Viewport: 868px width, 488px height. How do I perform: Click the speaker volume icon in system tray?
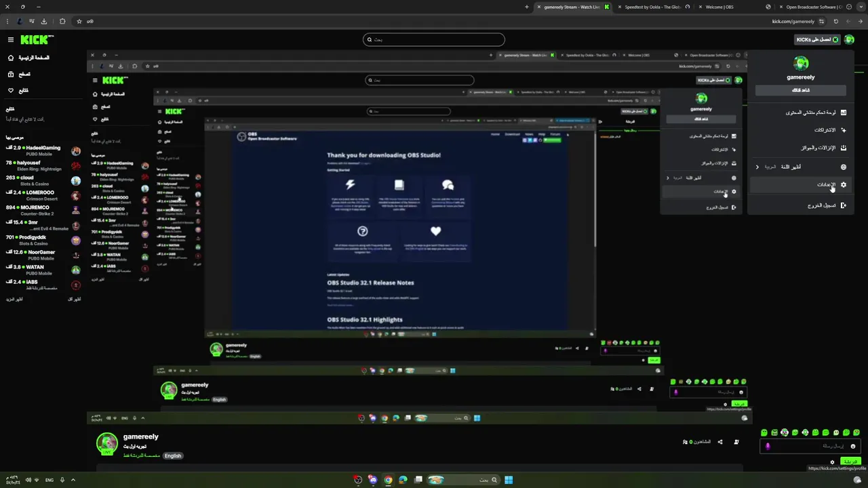28,480
